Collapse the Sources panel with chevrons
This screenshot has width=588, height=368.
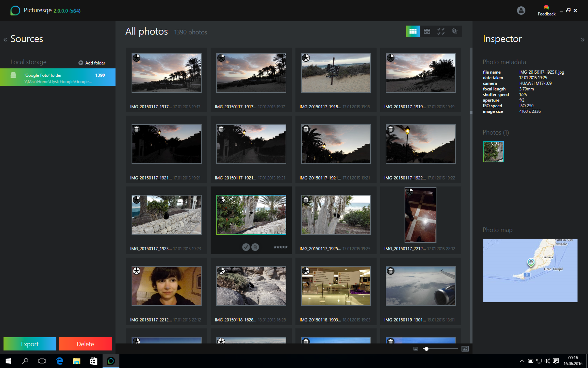pyautogui.click(x=5, y=40)
